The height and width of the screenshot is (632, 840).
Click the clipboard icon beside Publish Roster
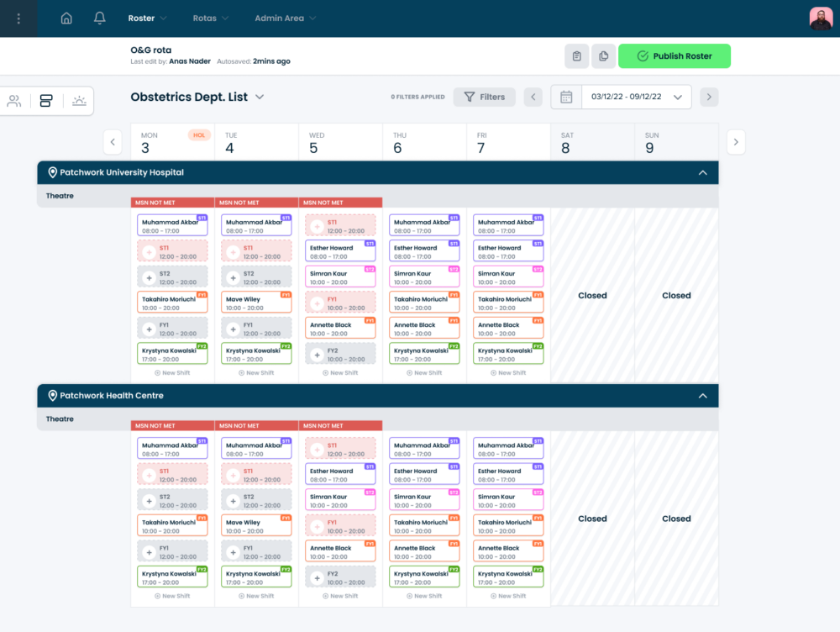pos(576,56)
